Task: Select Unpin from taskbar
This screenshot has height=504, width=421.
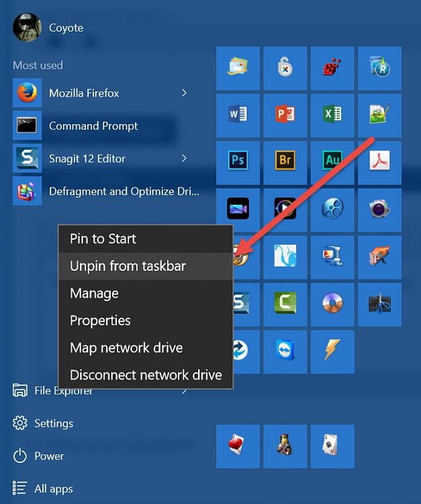Action: pos(146,266)
